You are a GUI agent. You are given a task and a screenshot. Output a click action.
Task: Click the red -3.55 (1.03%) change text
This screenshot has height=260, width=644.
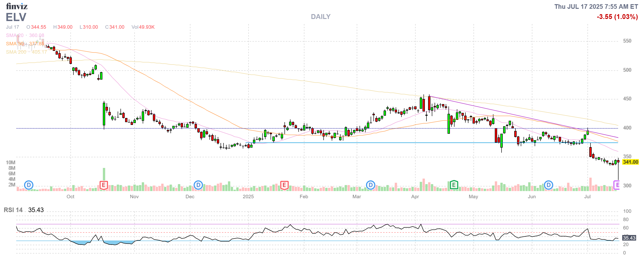(617, 17)
